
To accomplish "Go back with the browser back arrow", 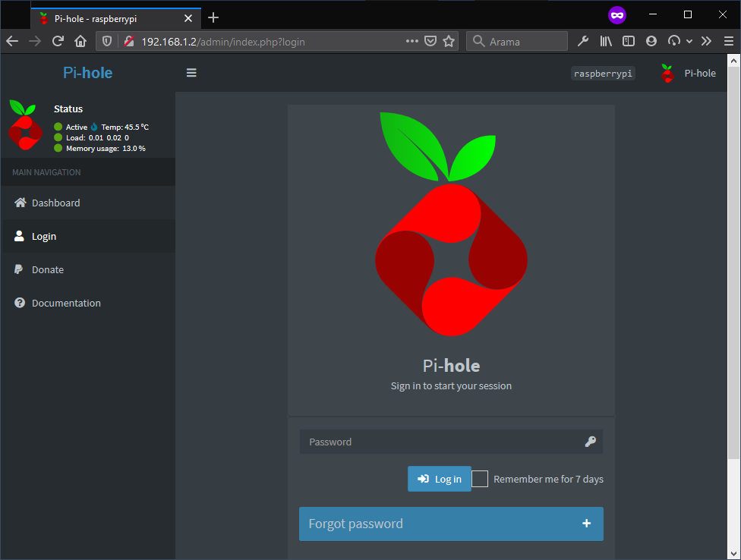I will pyautogui.click(x=12, y=42).
